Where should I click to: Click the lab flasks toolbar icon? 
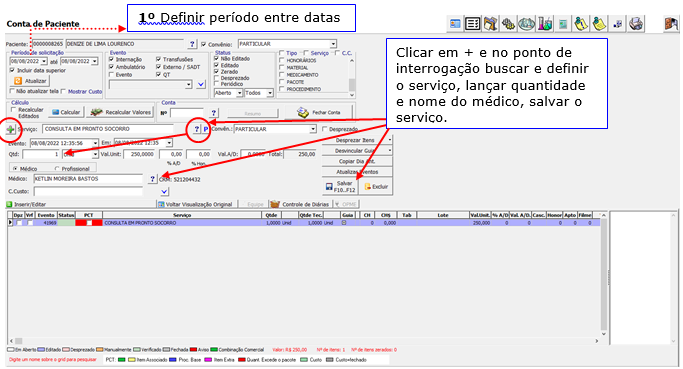click(544, 24)
